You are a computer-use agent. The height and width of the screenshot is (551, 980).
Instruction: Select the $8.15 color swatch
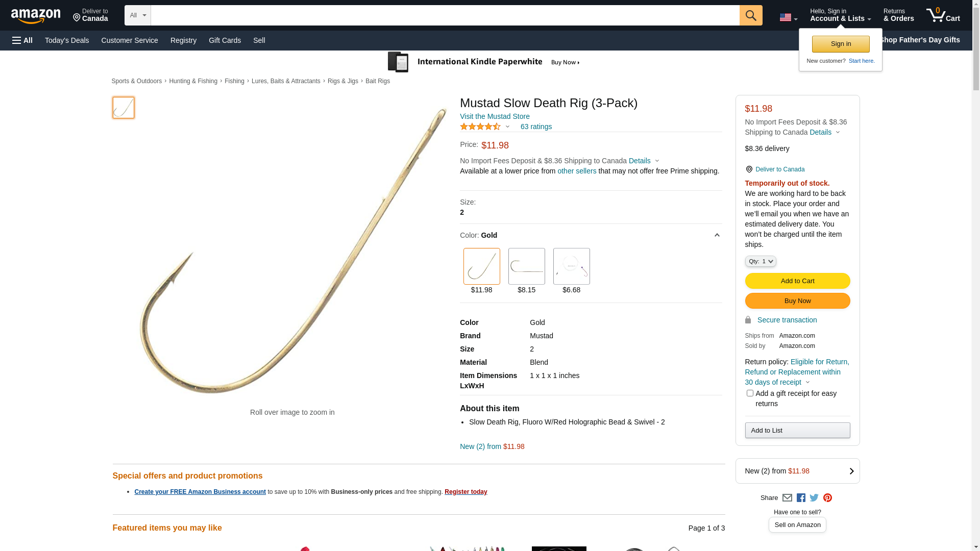(x=526, y=266)
